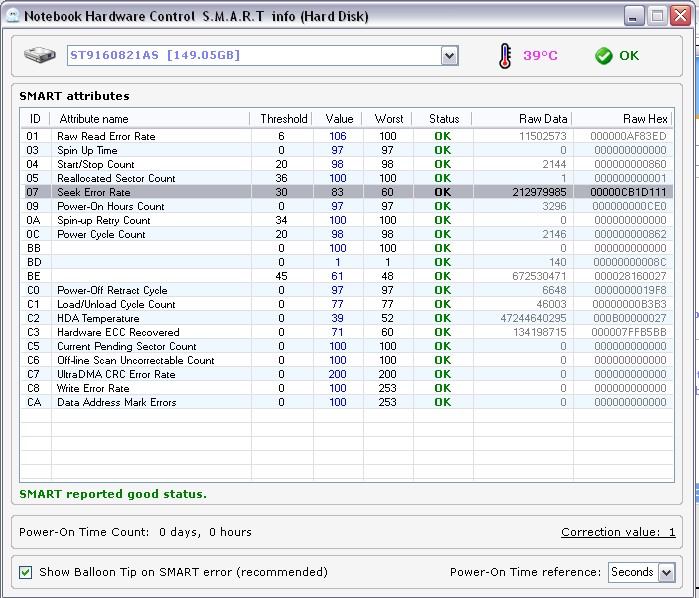This screenshot has width=699, height=598.
Task: Click the SMART reported good status message
Action: click(113, 494)
